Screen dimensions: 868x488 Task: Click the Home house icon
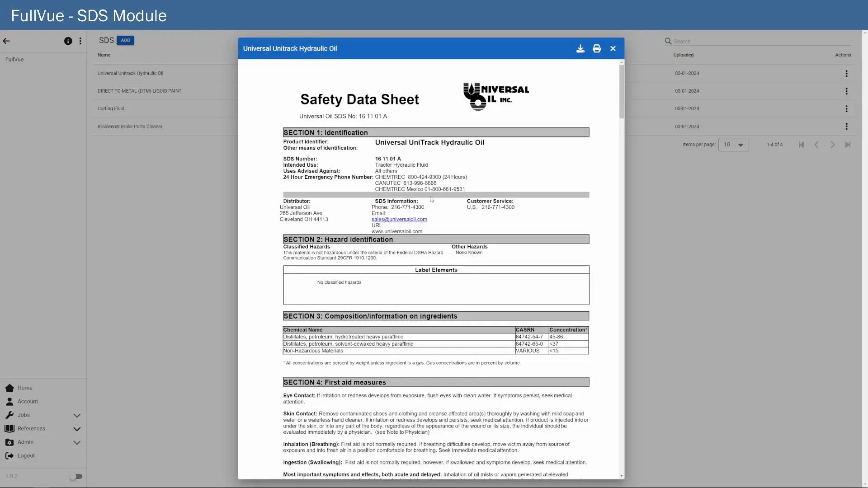9,388
